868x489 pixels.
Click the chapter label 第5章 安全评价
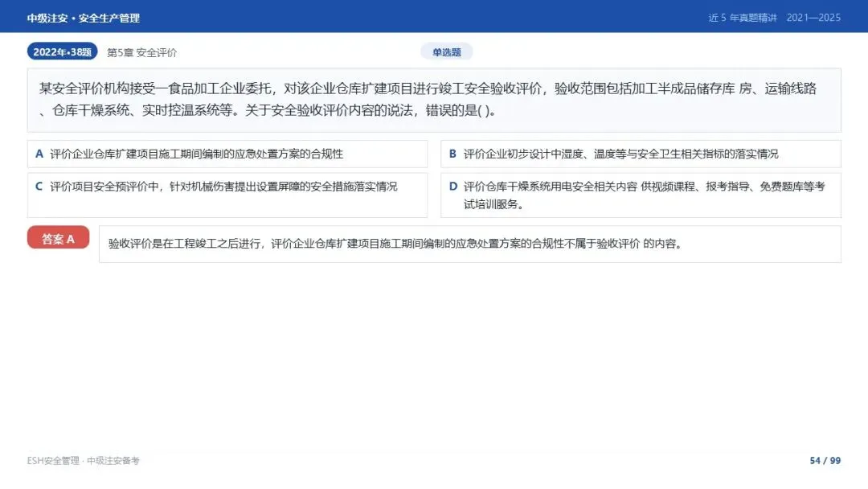[141, 52]
